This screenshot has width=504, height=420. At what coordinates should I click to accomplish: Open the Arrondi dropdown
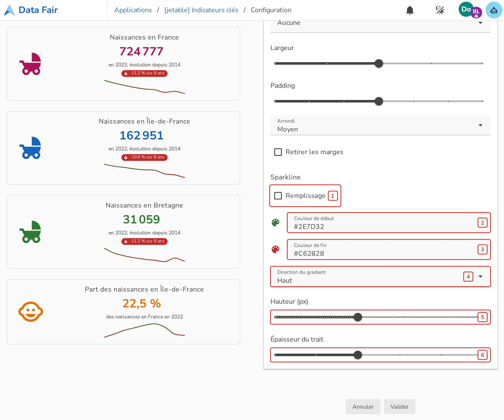(x=380, y=125)
